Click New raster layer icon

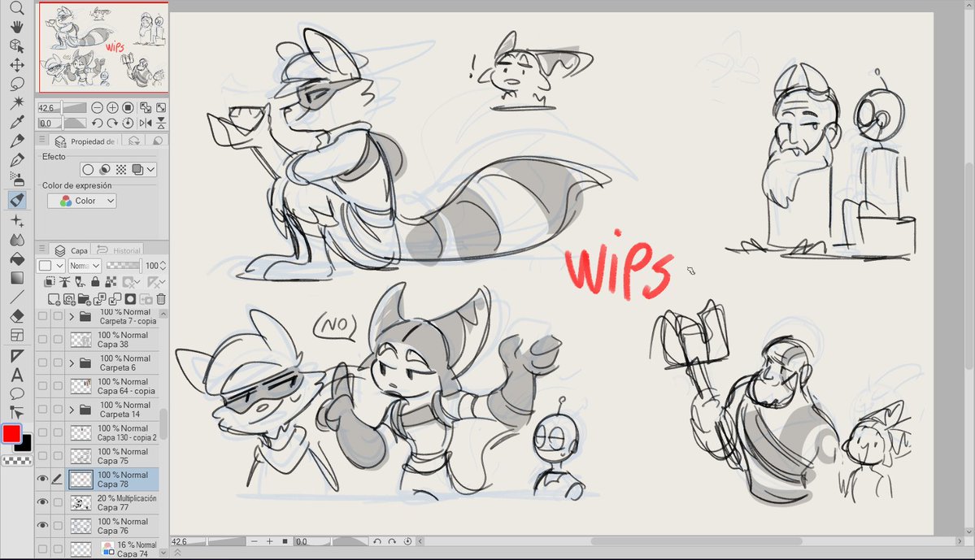[x=54, y=299]
